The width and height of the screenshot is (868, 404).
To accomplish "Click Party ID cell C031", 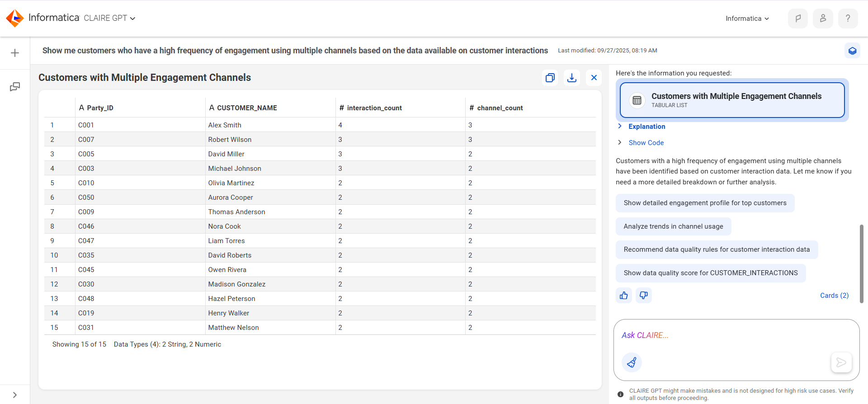I will click(140, 328).
